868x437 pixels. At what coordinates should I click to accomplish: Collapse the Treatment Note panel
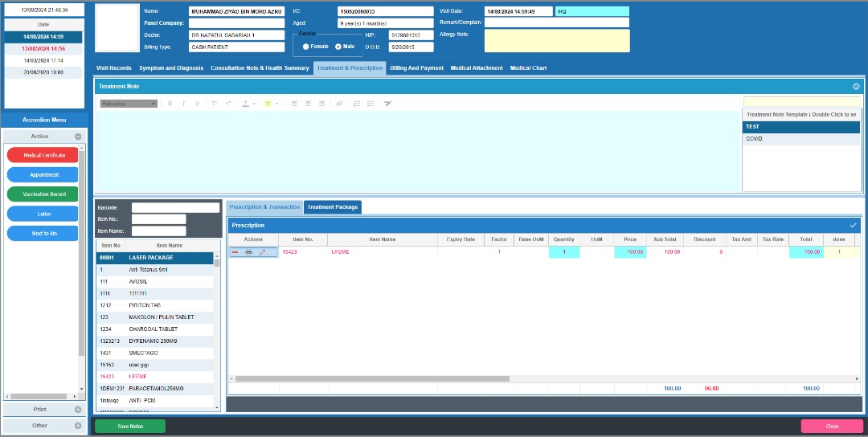coord(856,86)
